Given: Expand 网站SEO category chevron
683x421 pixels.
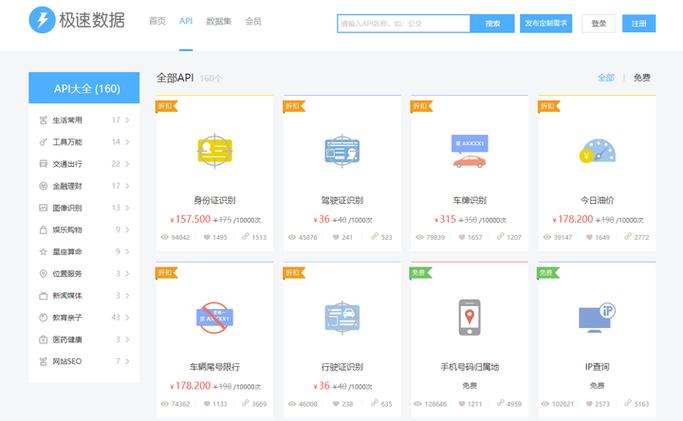Looking at the screenshot, I should tap(128, 361).
